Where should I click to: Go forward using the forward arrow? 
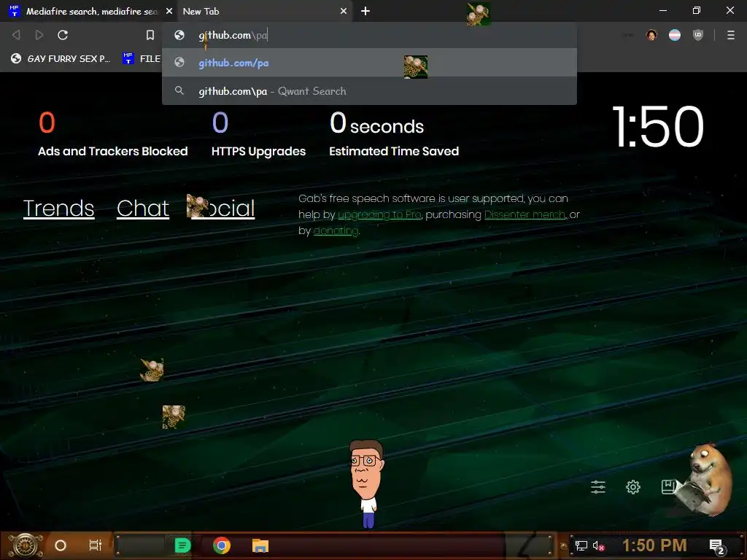click(x=39, y=35)
